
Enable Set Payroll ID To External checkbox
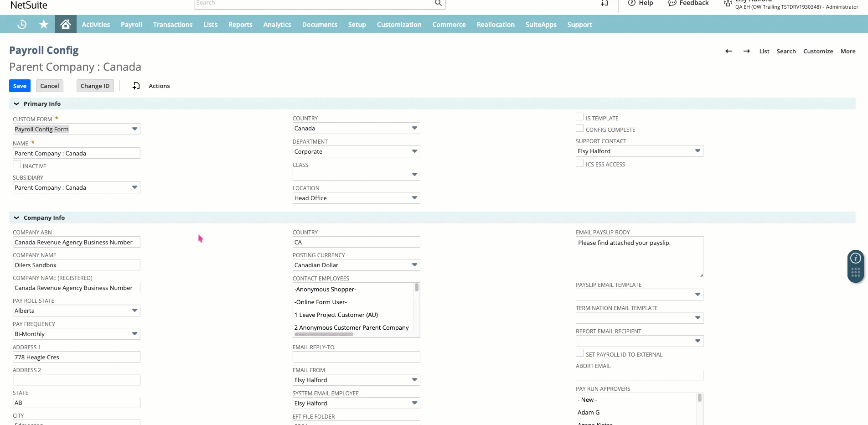580,353
